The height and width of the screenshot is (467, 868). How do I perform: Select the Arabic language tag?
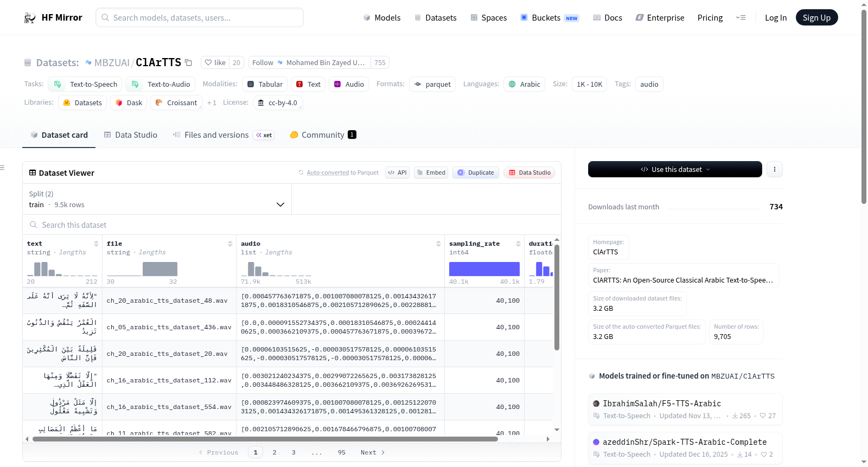pos(524,84)
